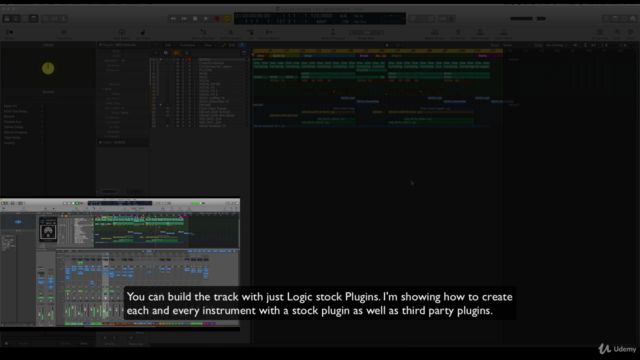Collapse the Region MIDI Defaults disclosure triangle

tap(100, 45)
